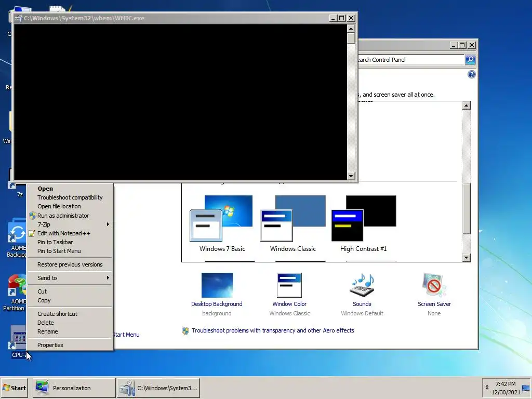Minimize the WMIC.exe console window
The width and height of the screenshot is (532, 399).
pos(333,18)
